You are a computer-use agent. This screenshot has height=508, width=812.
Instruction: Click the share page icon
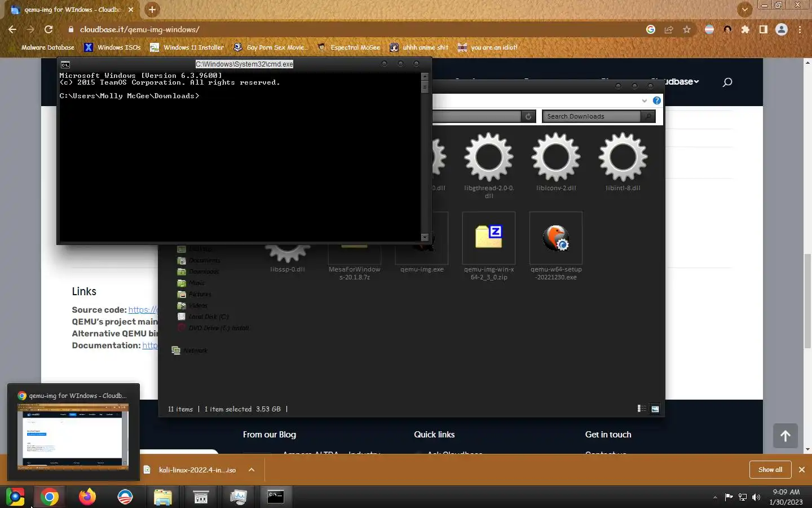(x=669, y=29)
